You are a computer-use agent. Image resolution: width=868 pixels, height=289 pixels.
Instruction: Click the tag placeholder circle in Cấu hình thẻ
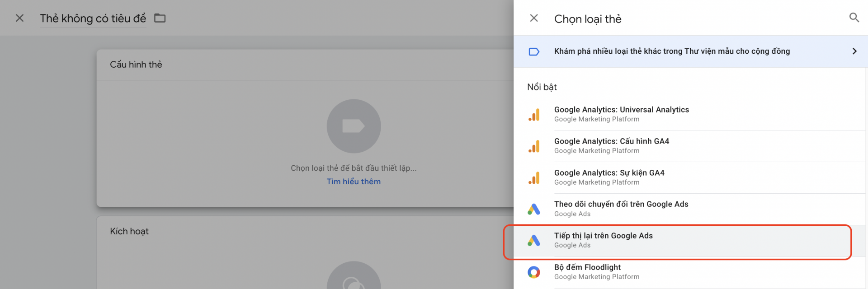[x=354, y=126]
